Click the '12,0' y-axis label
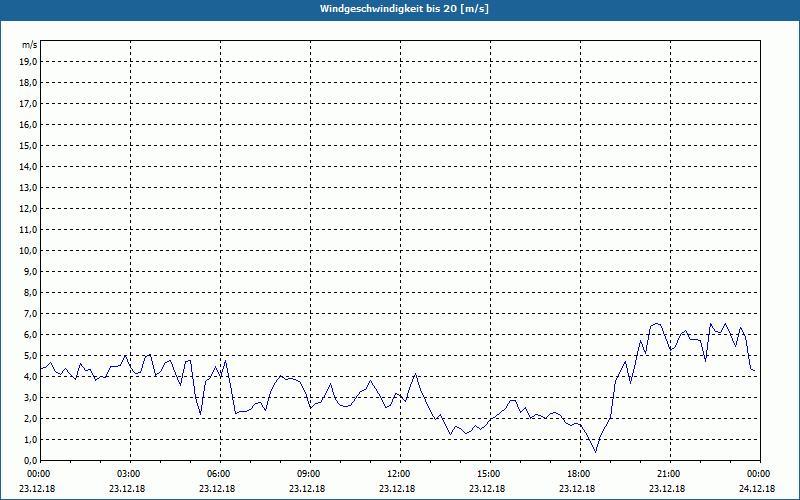The image size is (800, 500). 28,209
